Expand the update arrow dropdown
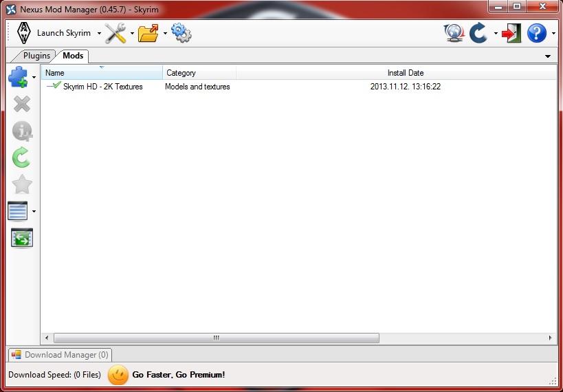This screenshot has height=392, width=563. click(496, 34)
